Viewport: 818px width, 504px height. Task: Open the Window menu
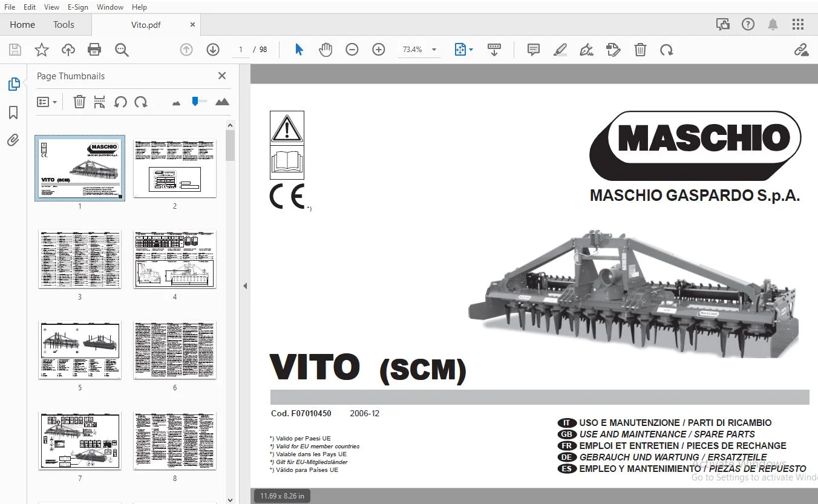coord(110,7)
